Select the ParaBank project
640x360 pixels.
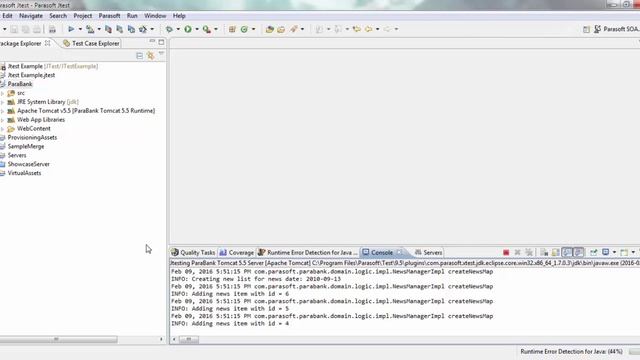point(20,84)
